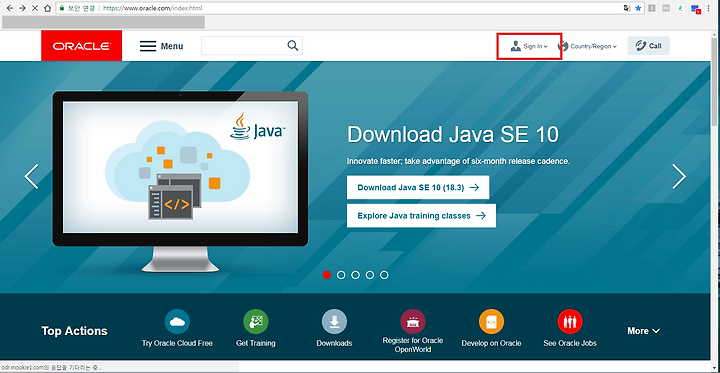Click the Develop on Oracle orange icon
The height and width of the screenshot is (373, 720).
491,322
